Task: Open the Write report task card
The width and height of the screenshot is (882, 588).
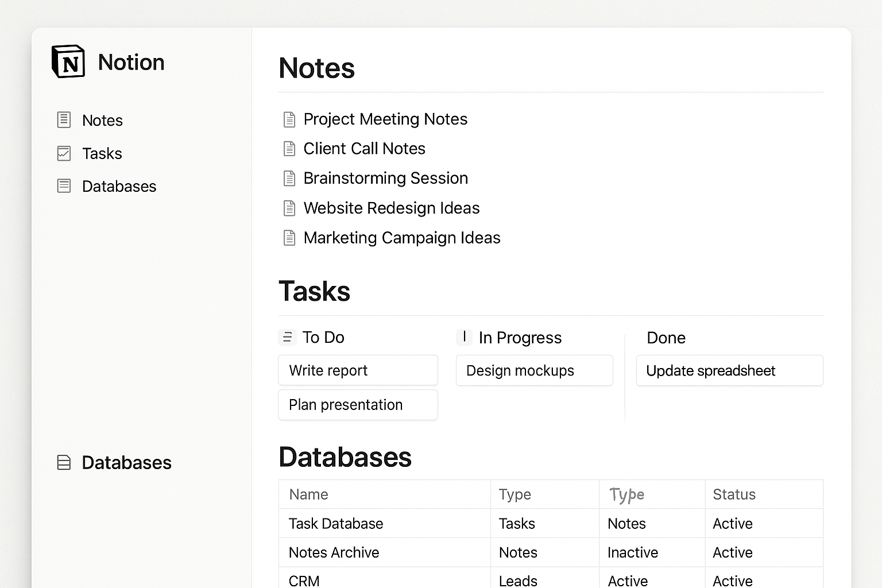Action: coord(358,370)
